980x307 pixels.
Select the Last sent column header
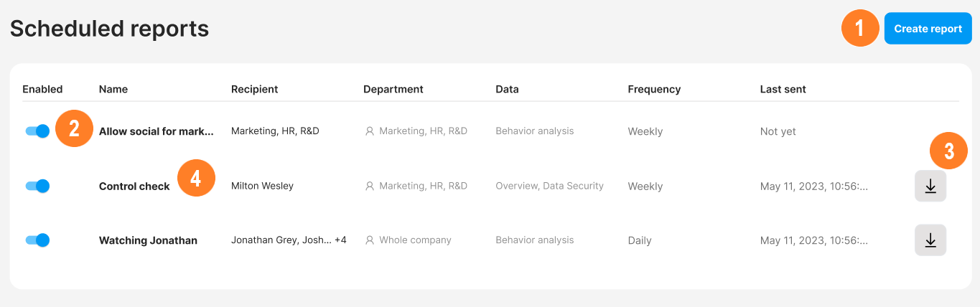pos(783,90)
